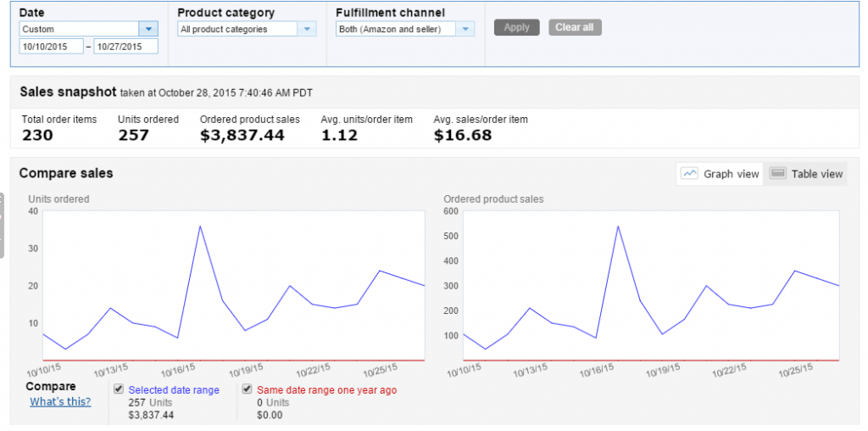
Task: Click the start date field showing 10/10/2015
Action: tap(51, 46)
